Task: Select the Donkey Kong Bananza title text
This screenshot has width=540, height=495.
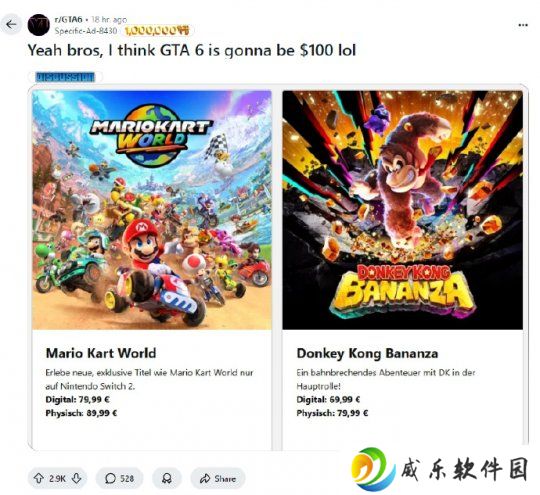Action: point(367,353)
